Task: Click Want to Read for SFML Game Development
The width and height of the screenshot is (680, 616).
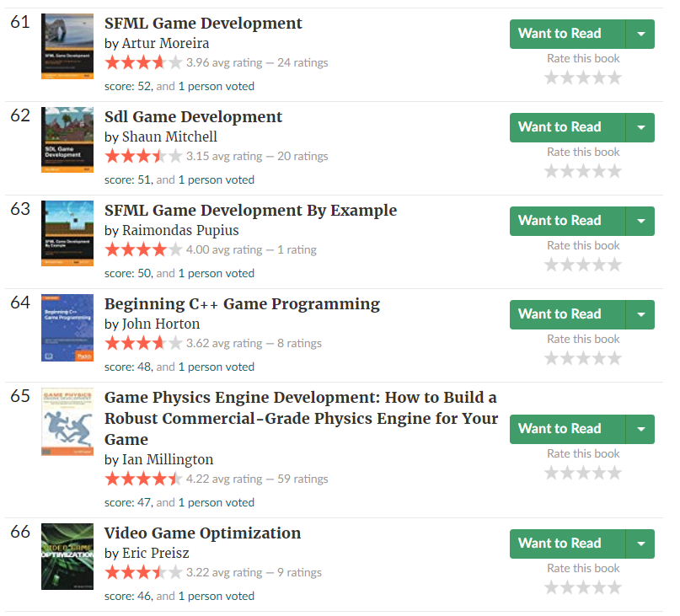Action: tap(567, 34)
